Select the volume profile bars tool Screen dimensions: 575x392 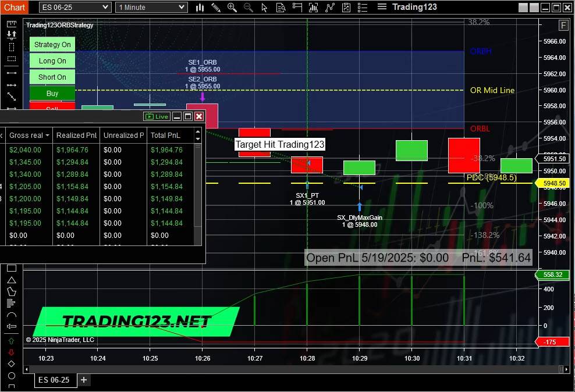[12, 303]
